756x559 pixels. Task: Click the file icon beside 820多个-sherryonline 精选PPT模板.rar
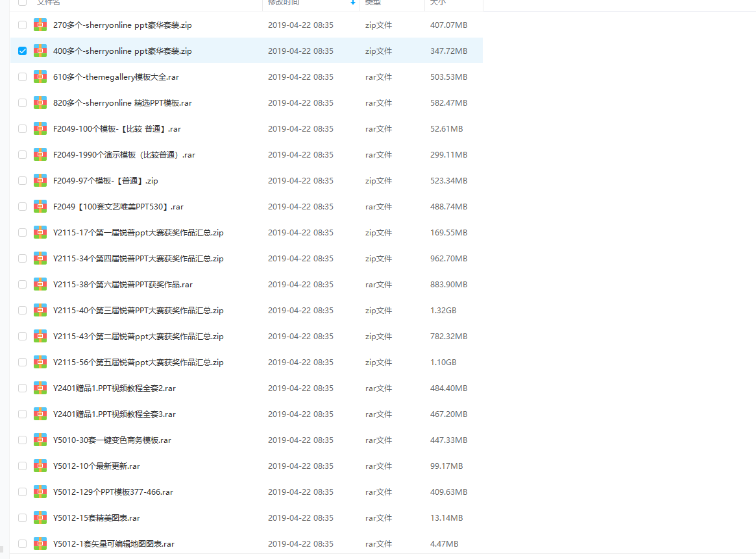coord(40,102)
